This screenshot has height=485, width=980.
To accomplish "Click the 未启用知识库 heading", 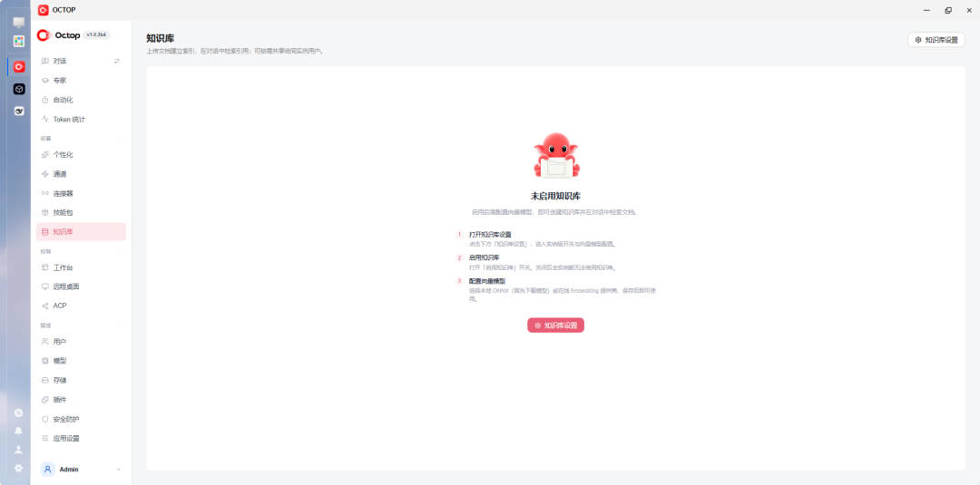I will [555, 196].
